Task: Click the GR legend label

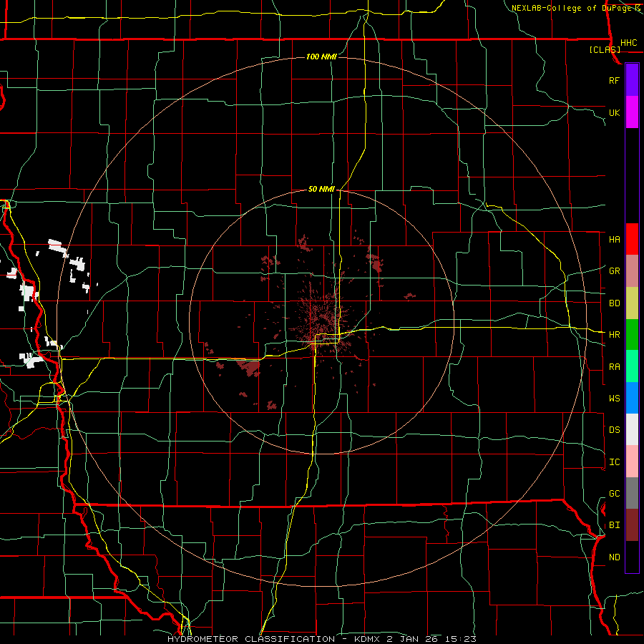Action: (x=614, y=270)
